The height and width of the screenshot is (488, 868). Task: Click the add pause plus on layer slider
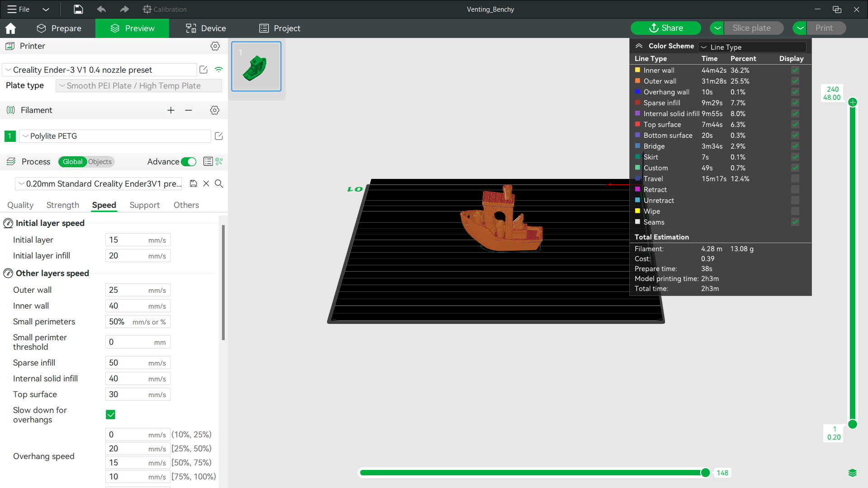coord(853,102)
